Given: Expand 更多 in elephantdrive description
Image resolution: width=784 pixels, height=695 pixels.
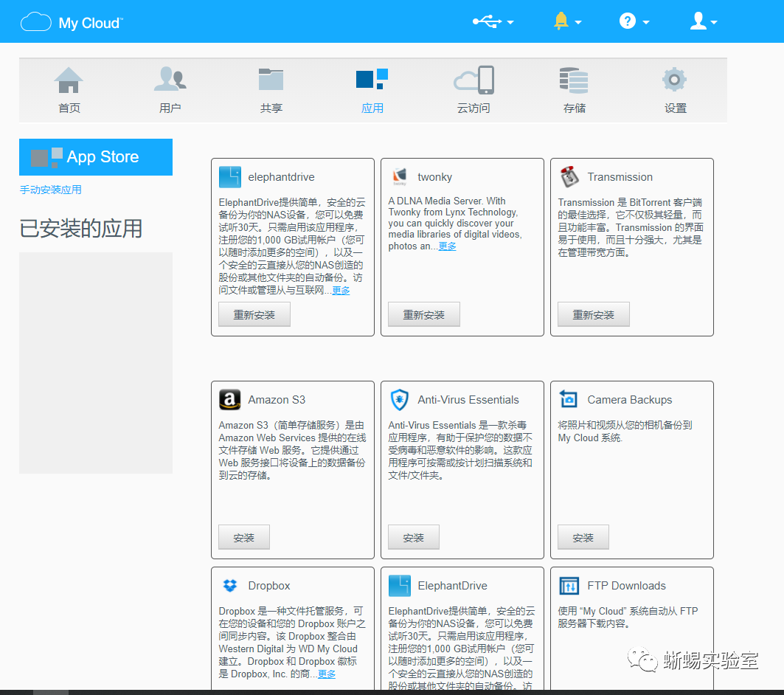Looking at the screenshot, I should [x=341, y=291].
